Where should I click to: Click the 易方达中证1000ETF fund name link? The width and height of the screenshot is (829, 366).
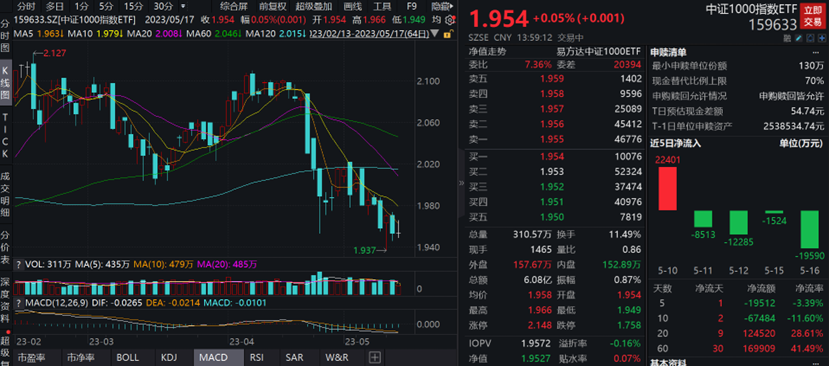pos(598,52)
